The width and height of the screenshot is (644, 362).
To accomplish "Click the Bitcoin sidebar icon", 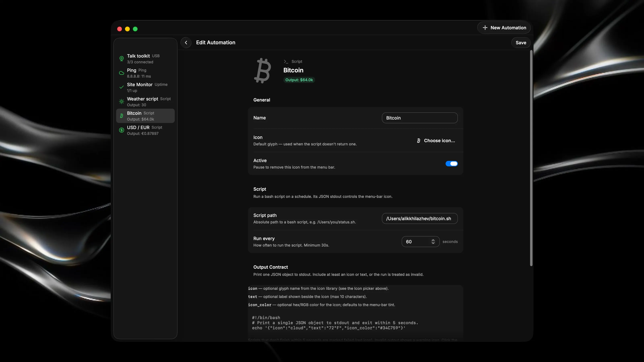I will (x=122, y=116).
